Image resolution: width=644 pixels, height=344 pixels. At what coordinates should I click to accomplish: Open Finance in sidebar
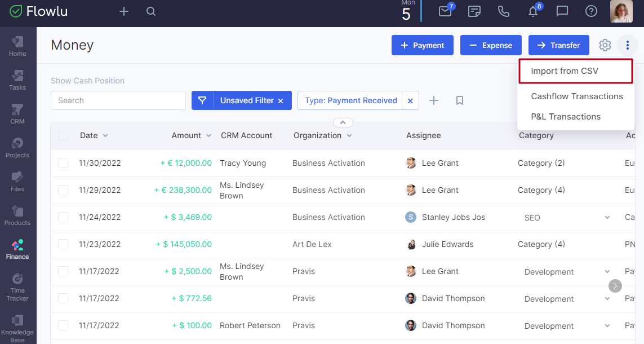point(17,249)
